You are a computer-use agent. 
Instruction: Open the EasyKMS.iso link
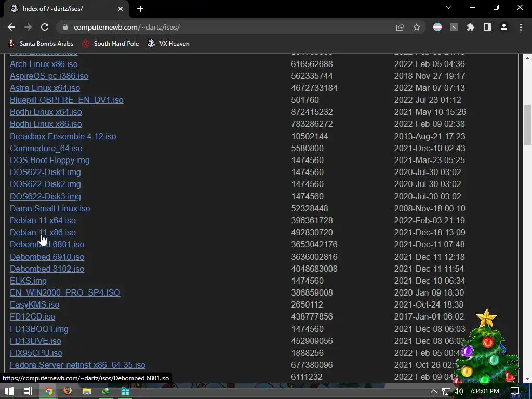click(35, 304)
